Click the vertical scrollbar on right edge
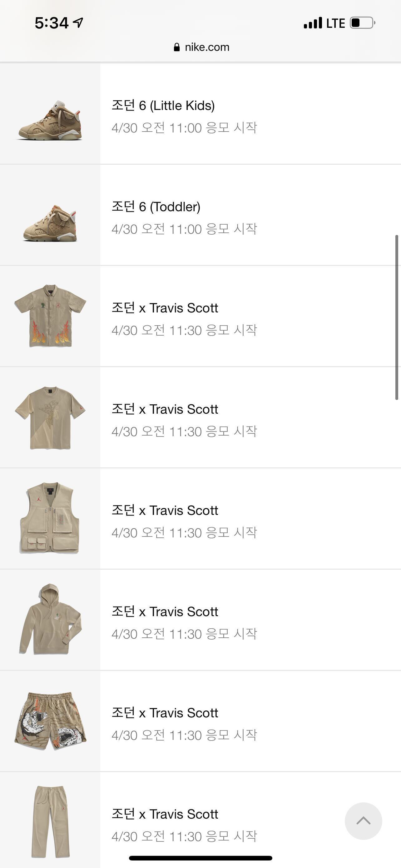Screen dimensions: 401x868 (x=397, y=317)
